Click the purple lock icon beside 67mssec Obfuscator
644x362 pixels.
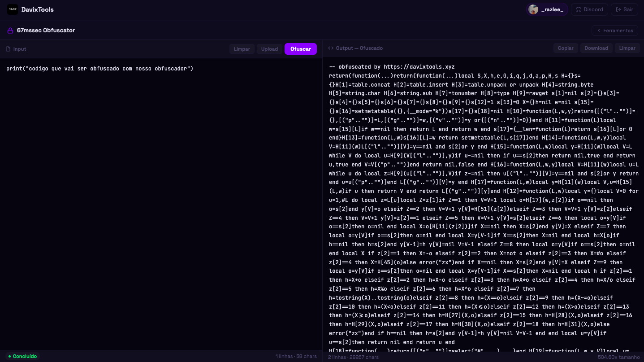pos(10,31)
